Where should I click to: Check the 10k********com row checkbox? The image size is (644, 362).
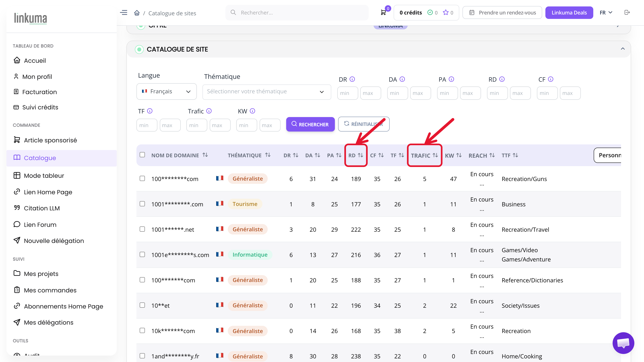pyautogui.click(x=142, y=330)
